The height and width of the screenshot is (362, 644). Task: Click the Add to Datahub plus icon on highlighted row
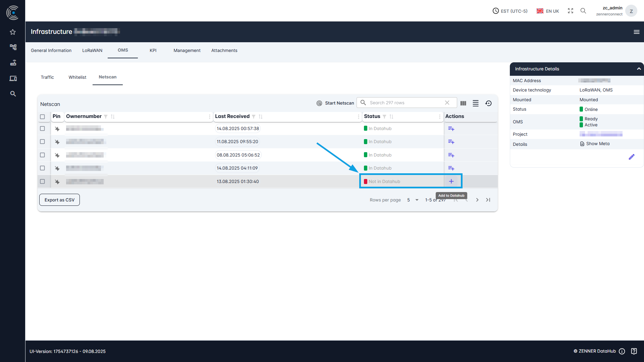click(451, 181)
